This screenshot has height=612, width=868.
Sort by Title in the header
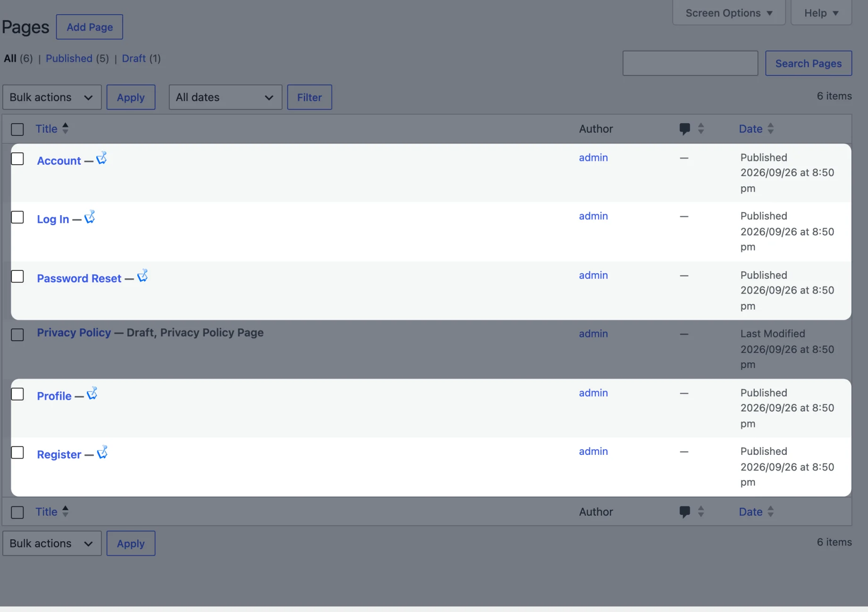(x=46, y=129)
